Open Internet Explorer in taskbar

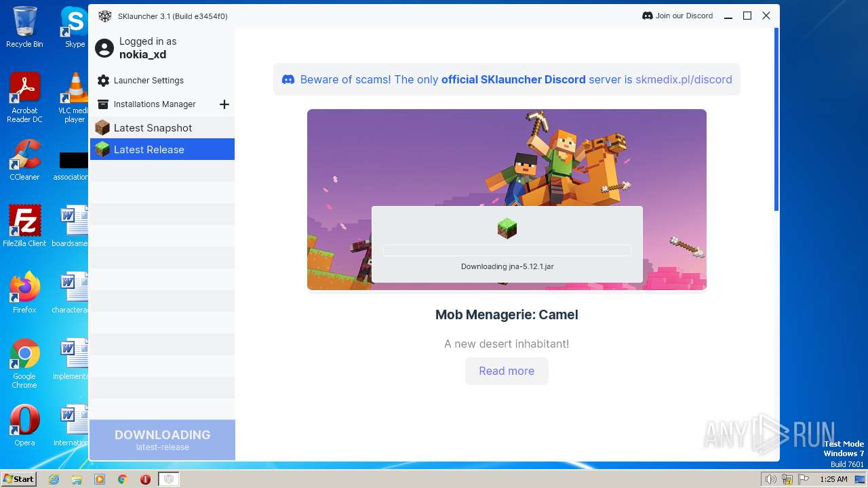(x=54, y=479)
